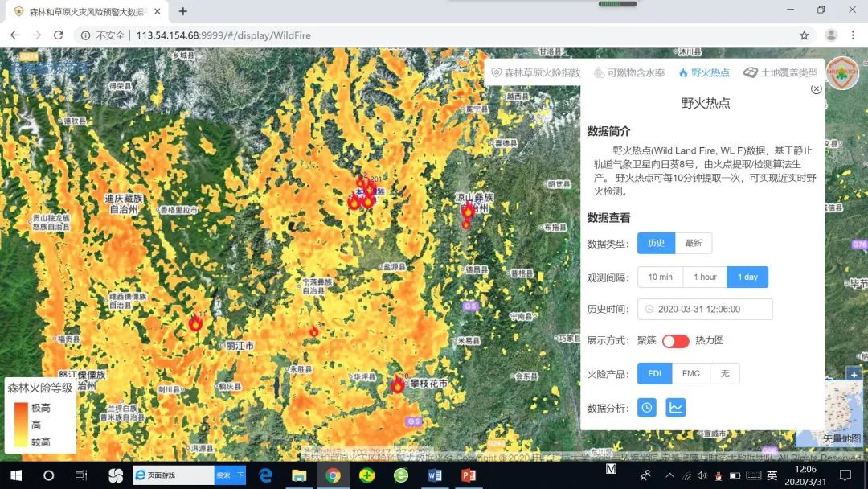868x489 pixels.
Task: Click the 搜索一下 taskbar button
Action: [230, 475]
